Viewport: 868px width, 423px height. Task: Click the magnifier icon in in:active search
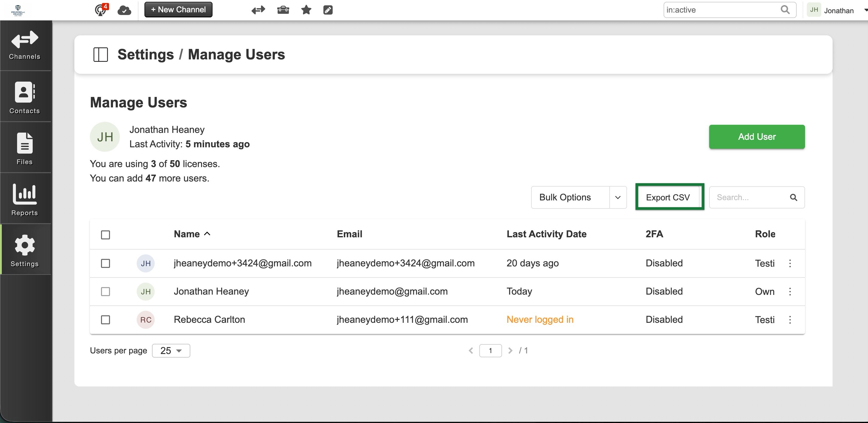point(785,10)
